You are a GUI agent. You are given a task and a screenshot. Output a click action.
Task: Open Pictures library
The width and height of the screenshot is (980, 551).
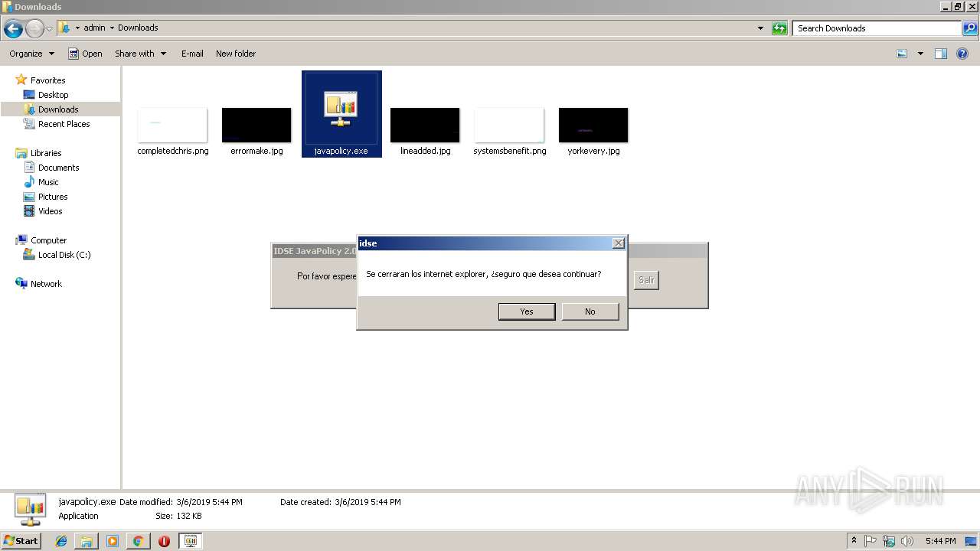(53, 197)
